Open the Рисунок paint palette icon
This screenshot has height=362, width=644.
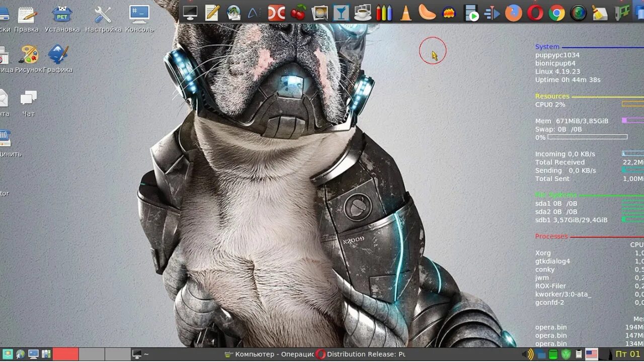(x=29, y=59)
